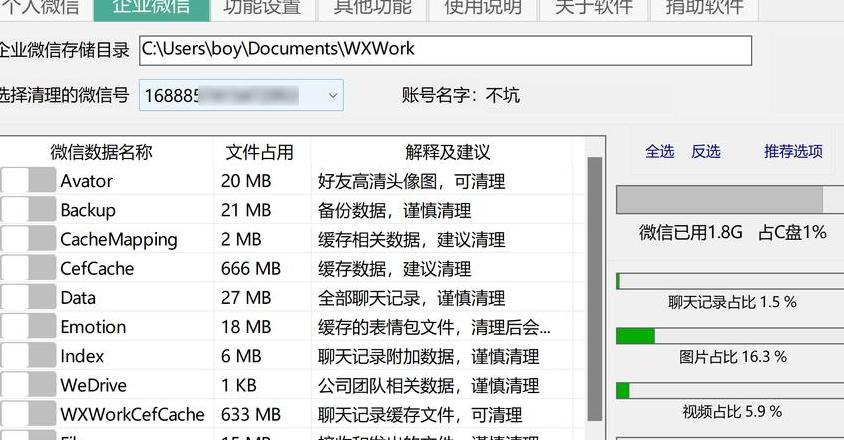The width and height of the screenshot is (844, 440).
Task: Turn on the WXWorkCefCache switch
Action: pos(28,414)
